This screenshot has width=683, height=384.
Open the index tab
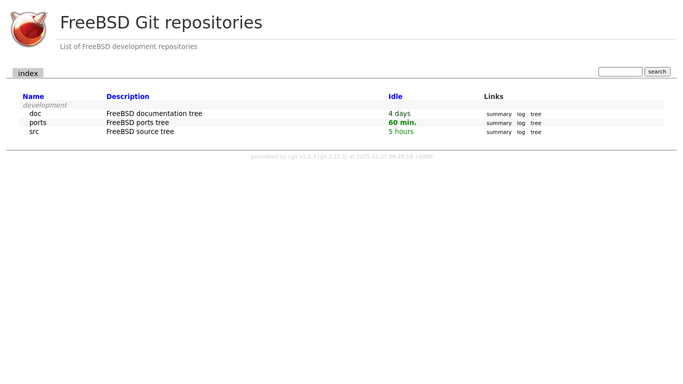(x=28, y=73)
